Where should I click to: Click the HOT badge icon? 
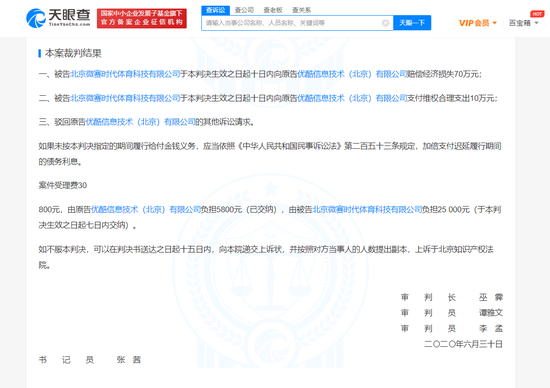[537, 14]
